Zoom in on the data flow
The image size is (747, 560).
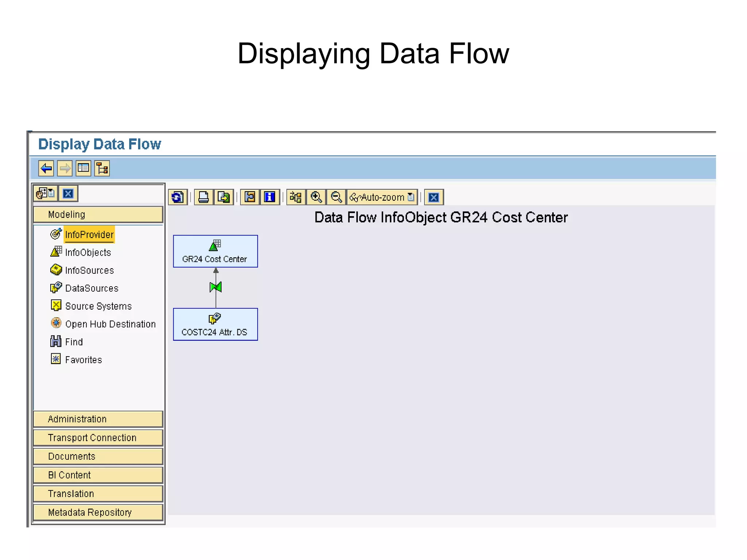(x=316, y=197)
